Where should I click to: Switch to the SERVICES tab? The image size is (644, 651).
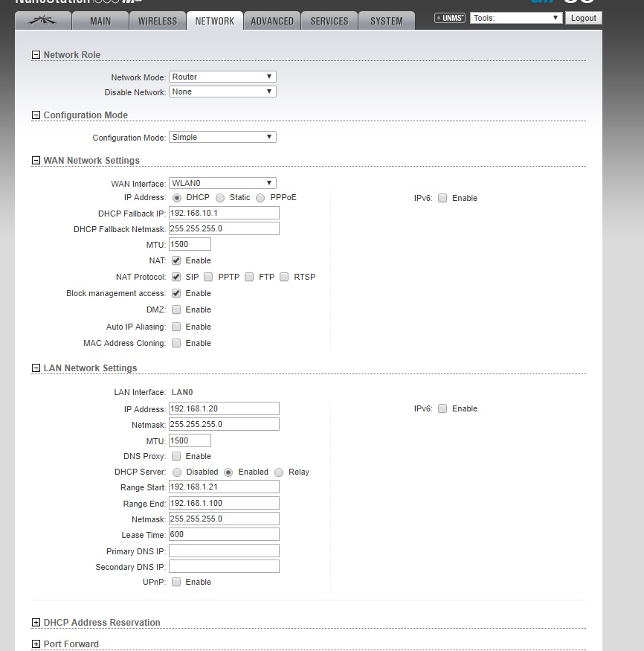point(329,21)
